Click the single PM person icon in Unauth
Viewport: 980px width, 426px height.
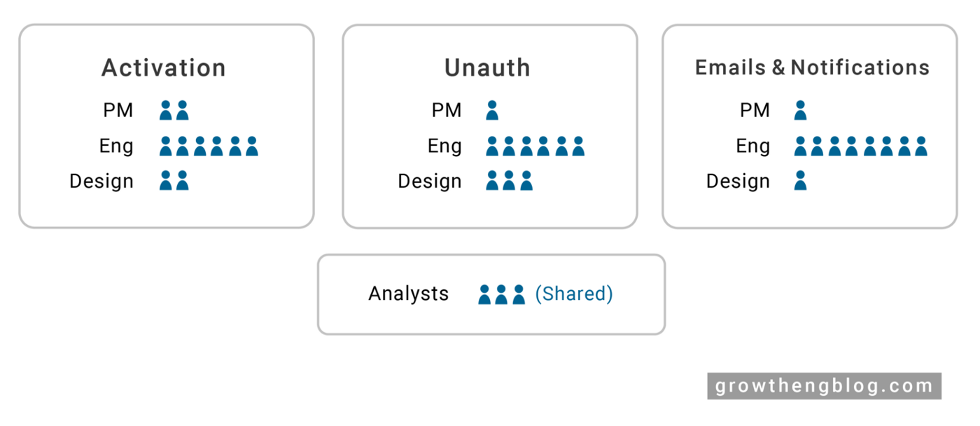point(492,111)
